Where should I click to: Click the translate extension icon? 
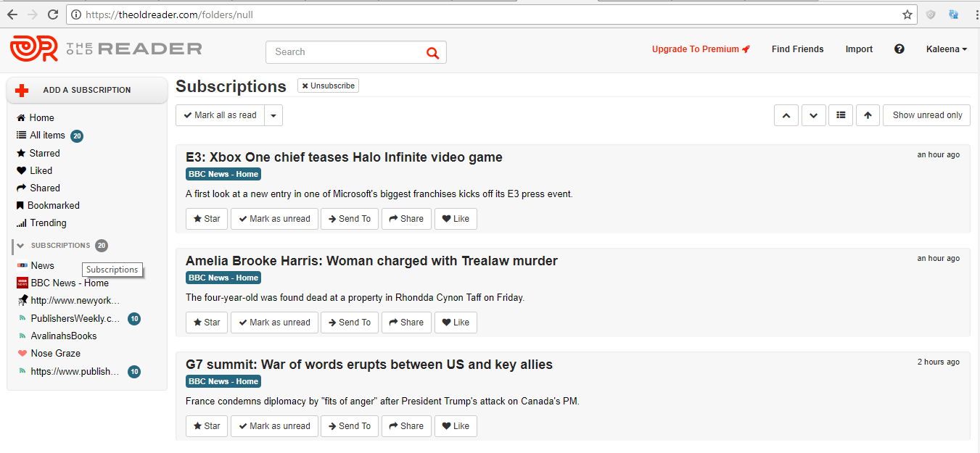point(953,14)
